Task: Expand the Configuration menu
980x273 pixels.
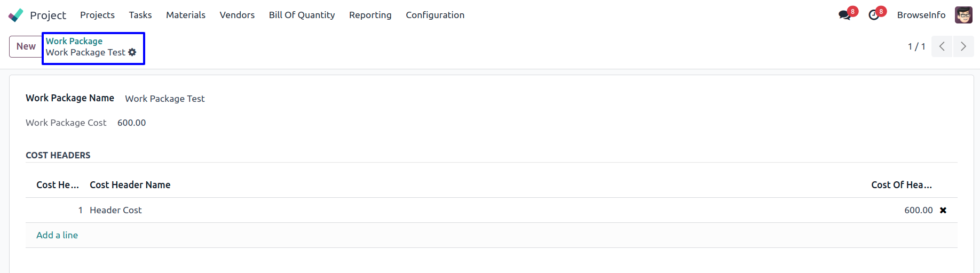Action: (435, 15)
